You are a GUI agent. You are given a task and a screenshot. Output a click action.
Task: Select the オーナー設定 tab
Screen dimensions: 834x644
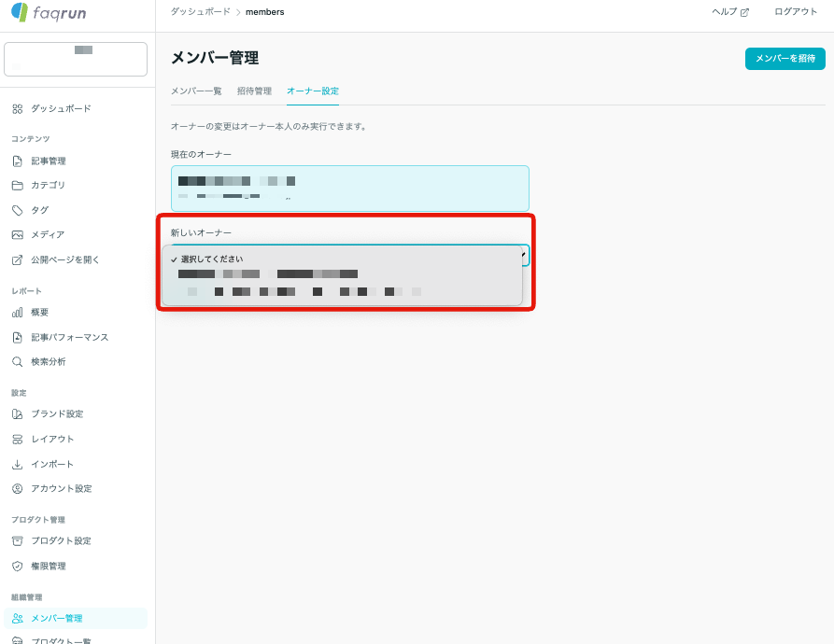[313, 91]
